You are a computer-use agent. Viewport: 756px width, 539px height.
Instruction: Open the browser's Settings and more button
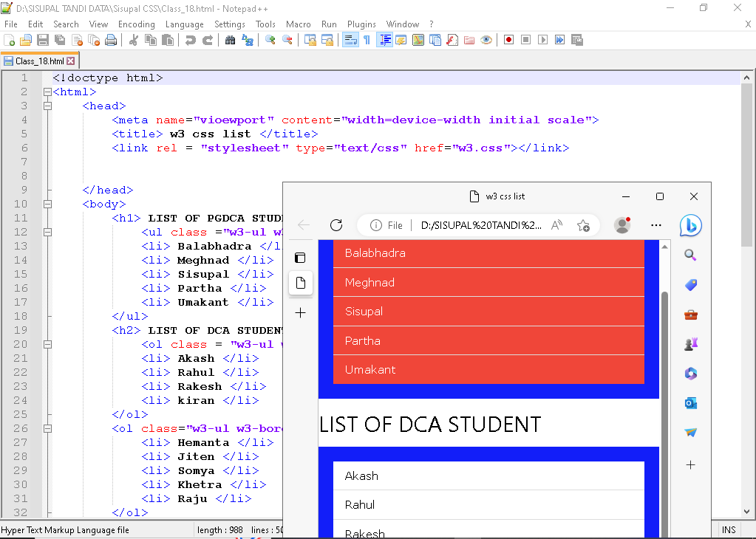tap(656, 225)
